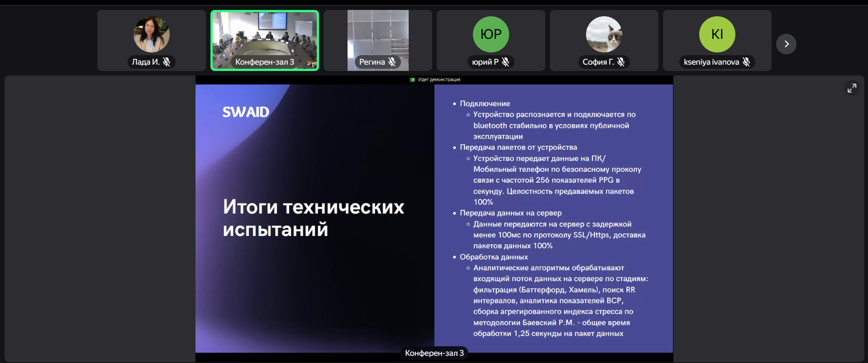Viewport: 868px width, 363px height.
Task: Expand the shared screen to fullscreen
Action: 852,88
